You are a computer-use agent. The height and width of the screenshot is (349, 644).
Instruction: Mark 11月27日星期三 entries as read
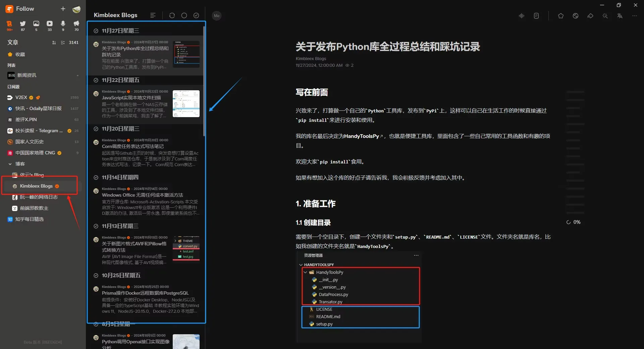point(96,31)
